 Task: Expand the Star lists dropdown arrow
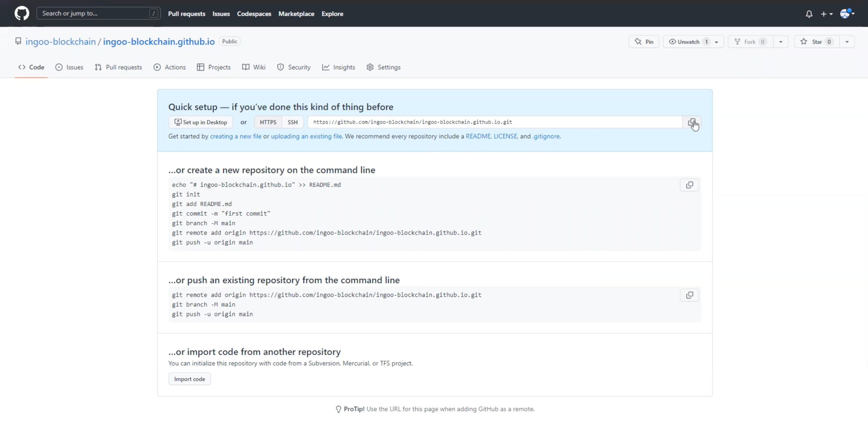click(847, 42)
